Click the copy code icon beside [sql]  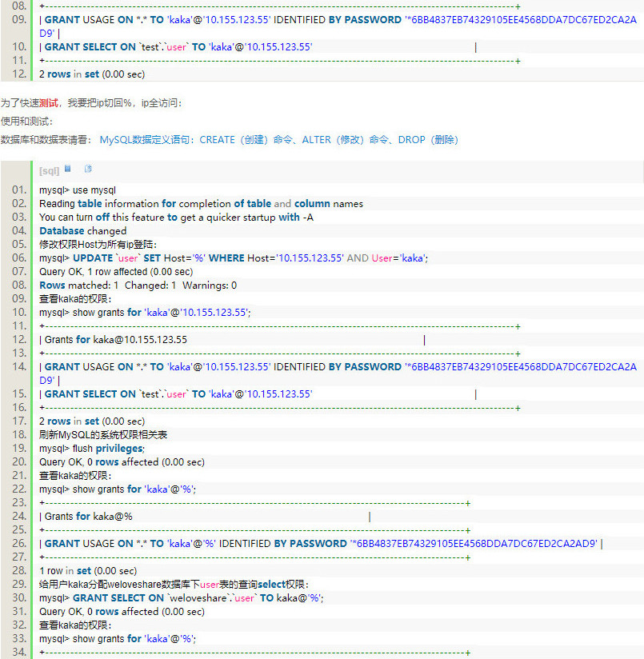pyautogui.click(x=88, y=169)
